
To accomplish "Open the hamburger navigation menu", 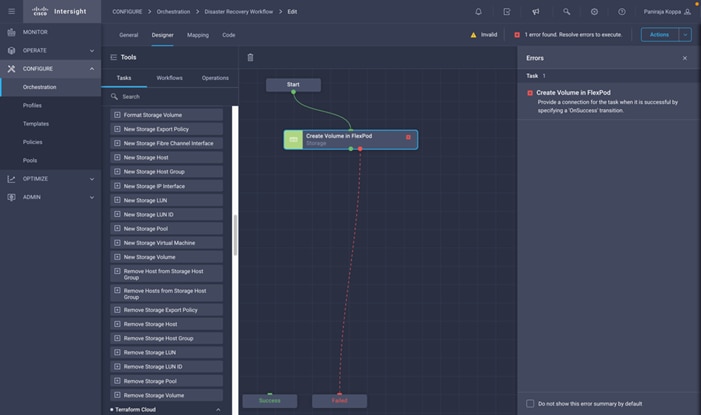I will (x=12, y=11).
